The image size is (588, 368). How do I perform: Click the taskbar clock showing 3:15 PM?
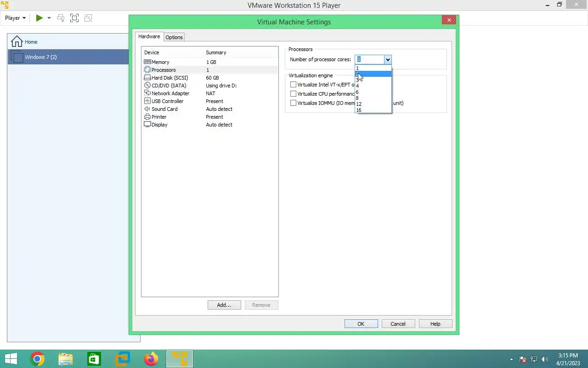point(568,359)
